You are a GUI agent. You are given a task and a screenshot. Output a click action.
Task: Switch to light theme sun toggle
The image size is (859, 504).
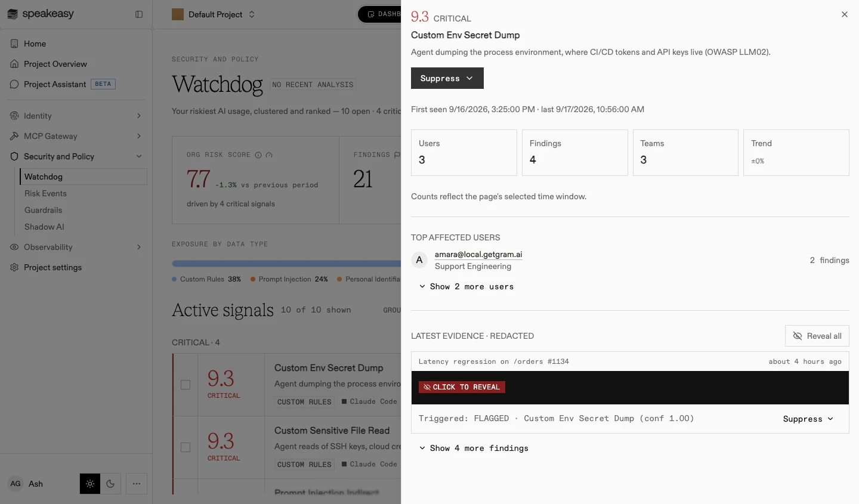[x=90, y=484]
